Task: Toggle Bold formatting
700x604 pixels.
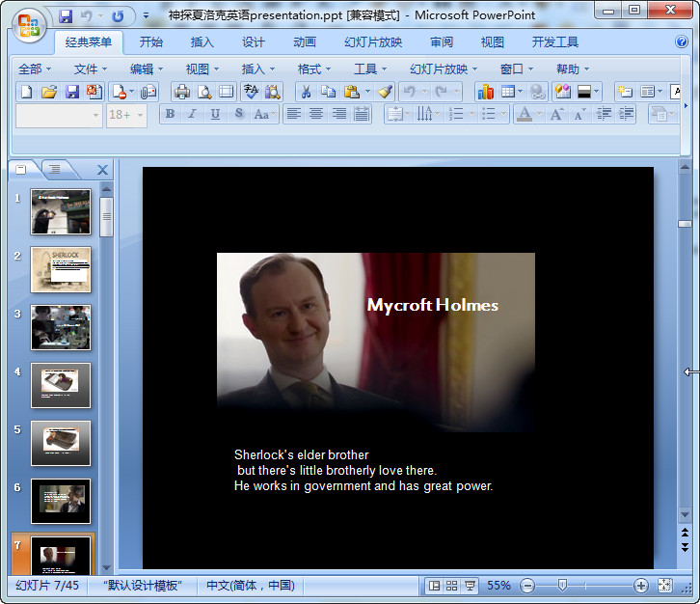Action: click(x=170, y=115)
